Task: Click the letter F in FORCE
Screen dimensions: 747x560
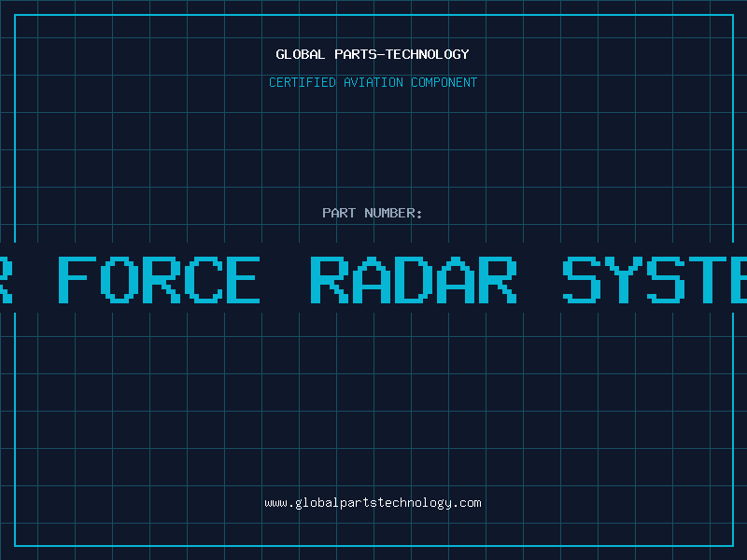Action: (77, 280)
